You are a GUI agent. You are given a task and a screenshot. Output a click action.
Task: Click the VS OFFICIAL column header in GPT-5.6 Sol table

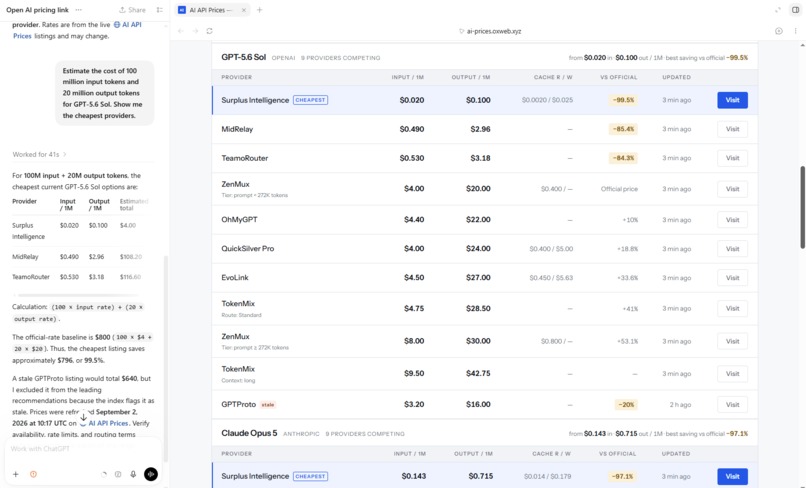pos(618,77)
